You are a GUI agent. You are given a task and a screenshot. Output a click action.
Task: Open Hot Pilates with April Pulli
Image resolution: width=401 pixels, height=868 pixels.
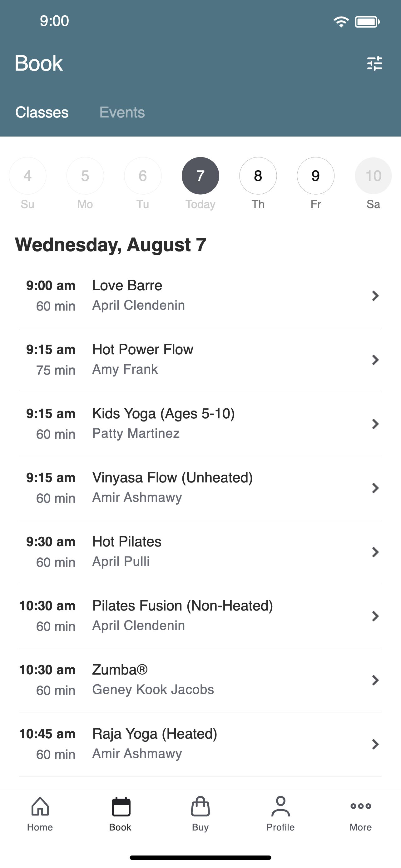click(200, 552)
